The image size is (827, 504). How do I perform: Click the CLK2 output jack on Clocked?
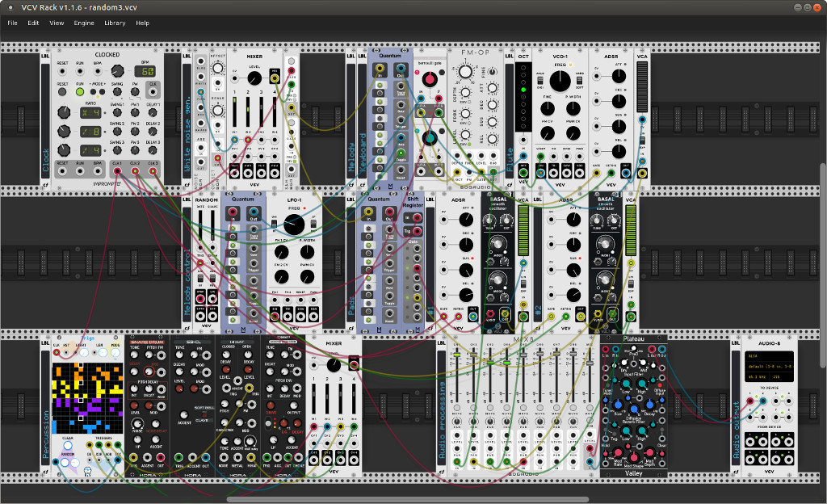(x=135, y=171)
